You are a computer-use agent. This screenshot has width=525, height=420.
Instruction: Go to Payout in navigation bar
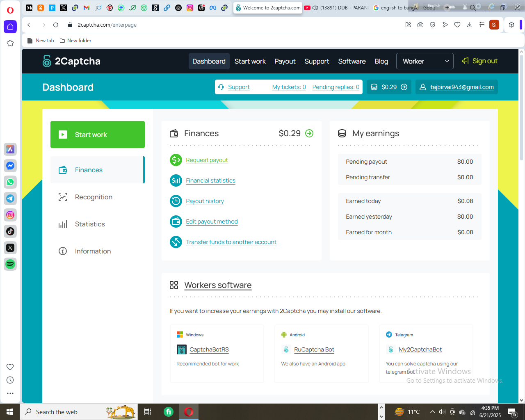coord(285,61)
